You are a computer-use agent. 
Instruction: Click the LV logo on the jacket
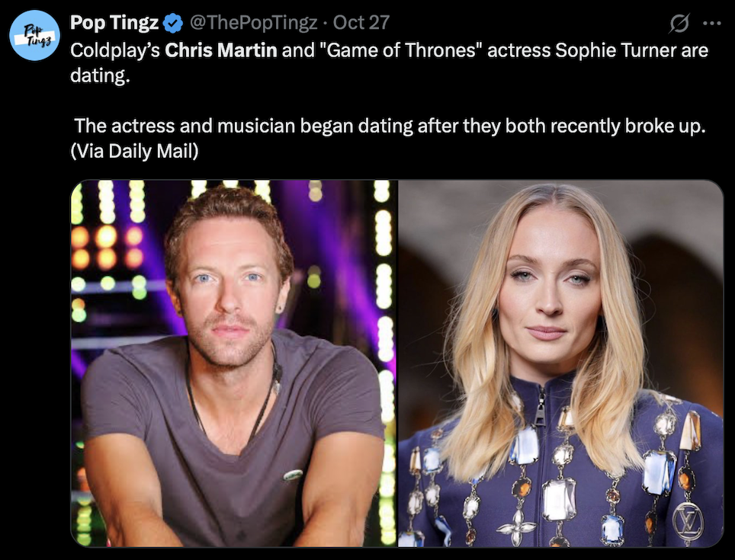pyautogui.click(x=688, y=520)
